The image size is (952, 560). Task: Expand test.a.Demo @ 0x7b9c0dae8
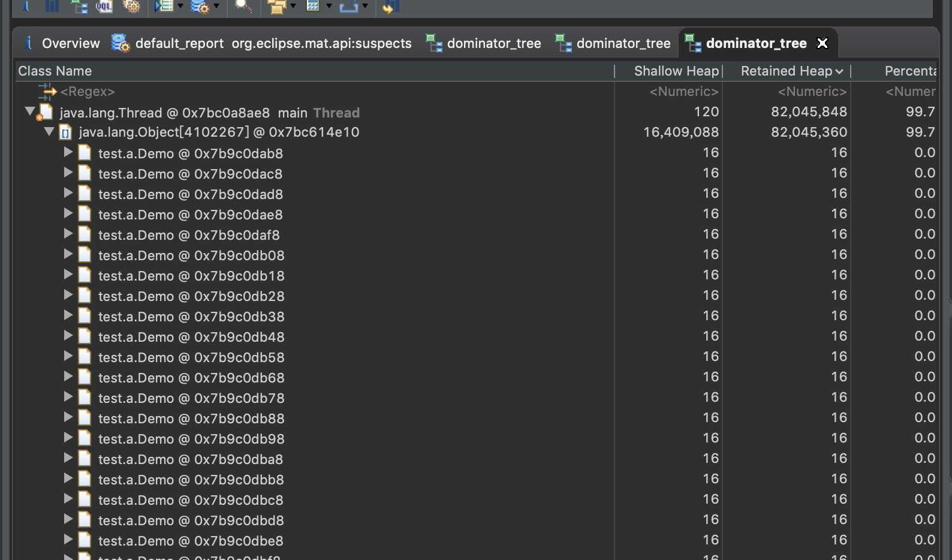pyautogui.click(x=68, y=213)
